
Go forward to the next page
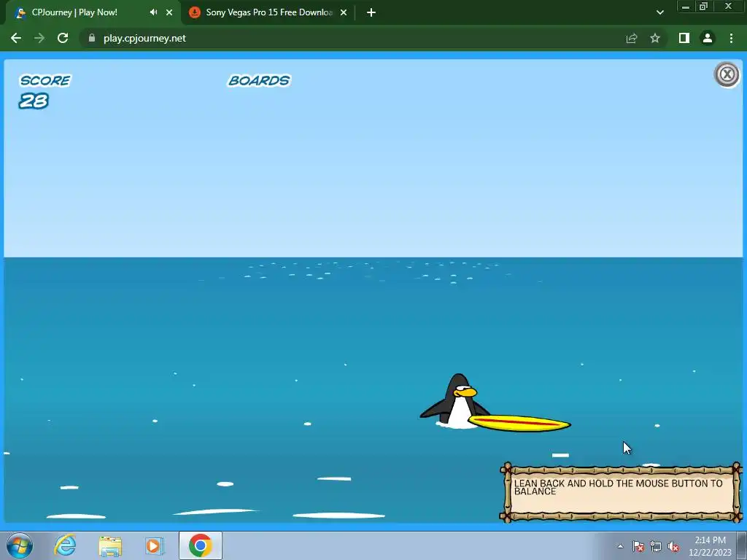[39, 38]
